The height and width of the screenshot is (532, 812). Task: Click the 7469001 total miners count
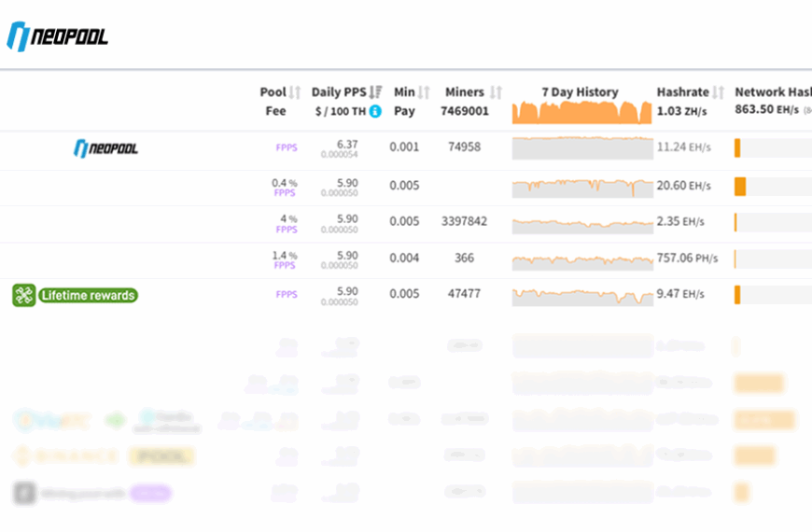[x=465, y=111]
